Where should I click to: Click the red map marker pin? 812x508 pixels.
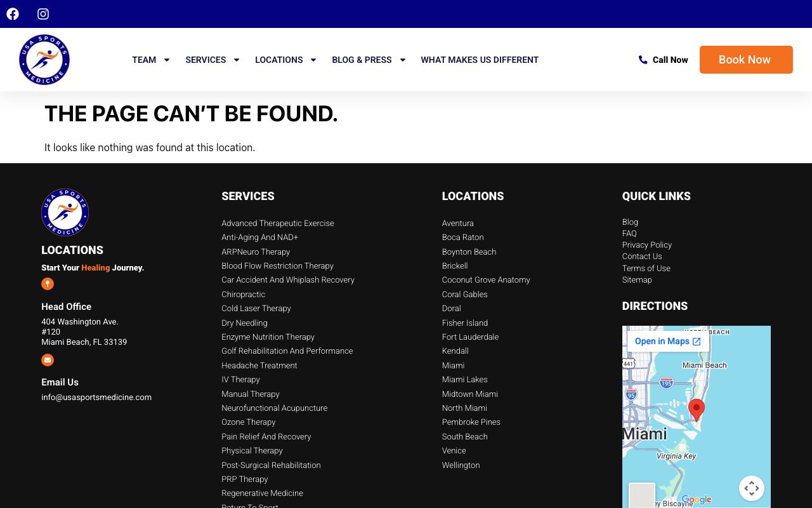coord(697,409)
